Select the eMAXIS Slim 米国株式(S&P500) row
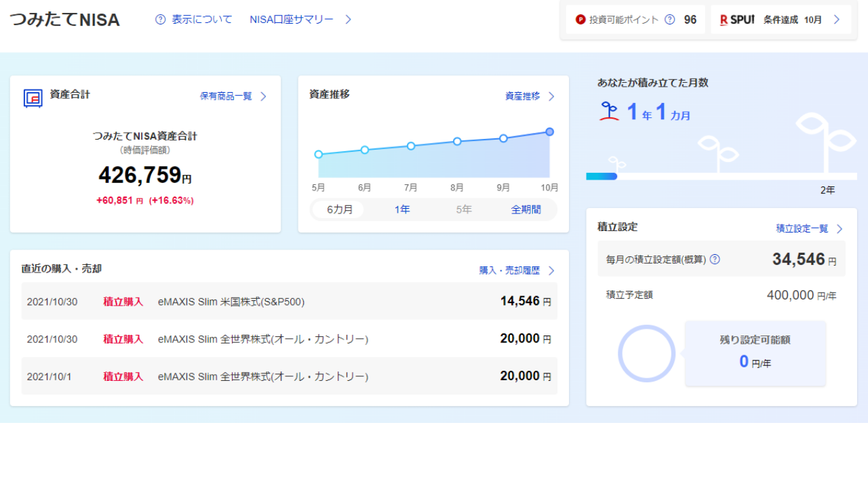This screenshot has width=868, height=488. (290, 302)
